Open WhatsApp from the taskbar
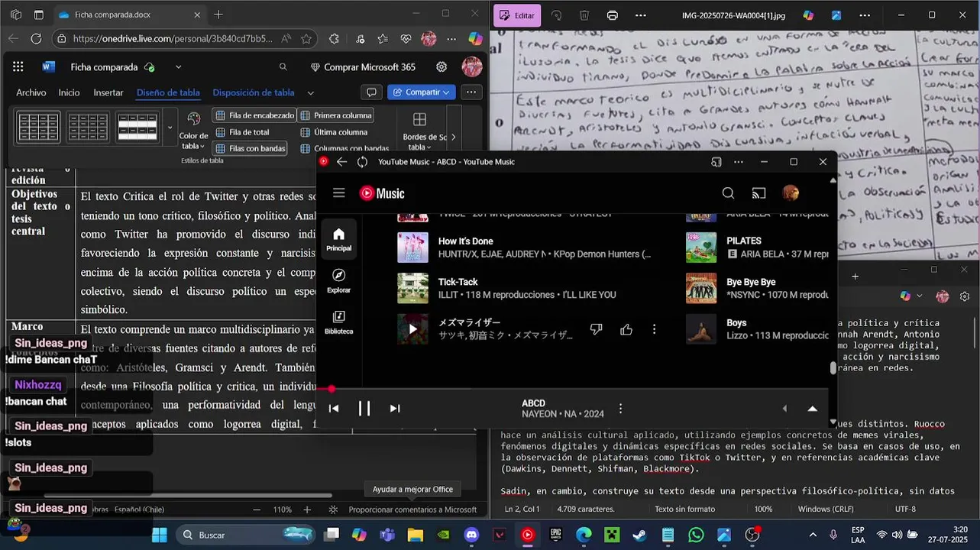Viewport: 980px width, 550px height. [696, 535]
